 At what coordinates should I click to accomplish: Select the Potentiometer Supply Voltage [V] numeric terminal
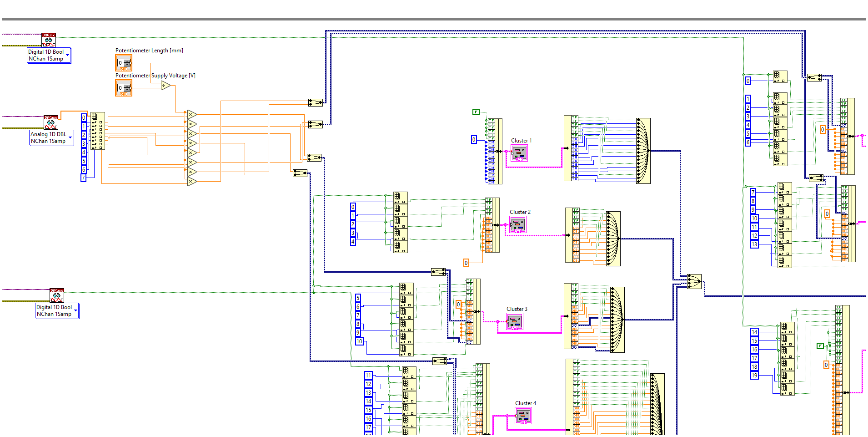[124, 88]
